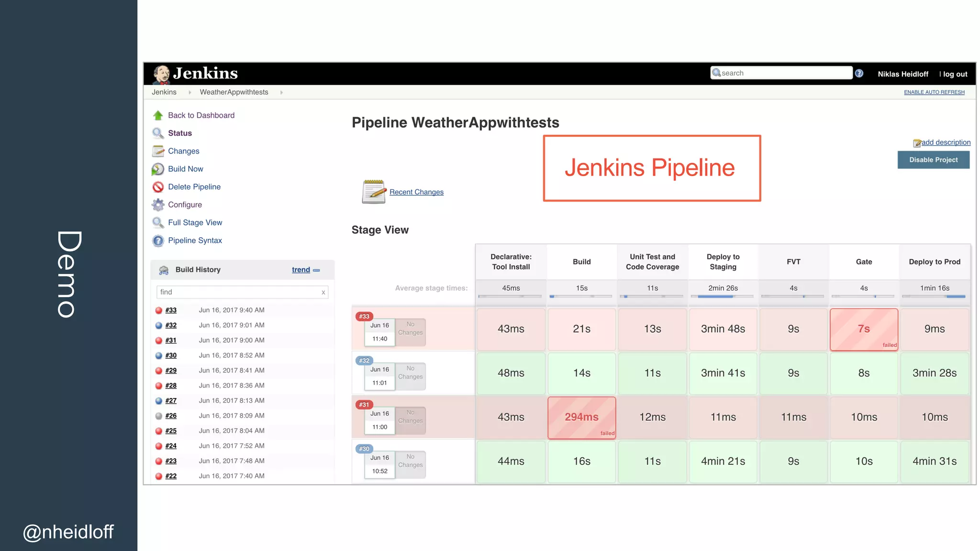
Task: Click the Full Stage View magnifier icon
Action: [158, 222]
